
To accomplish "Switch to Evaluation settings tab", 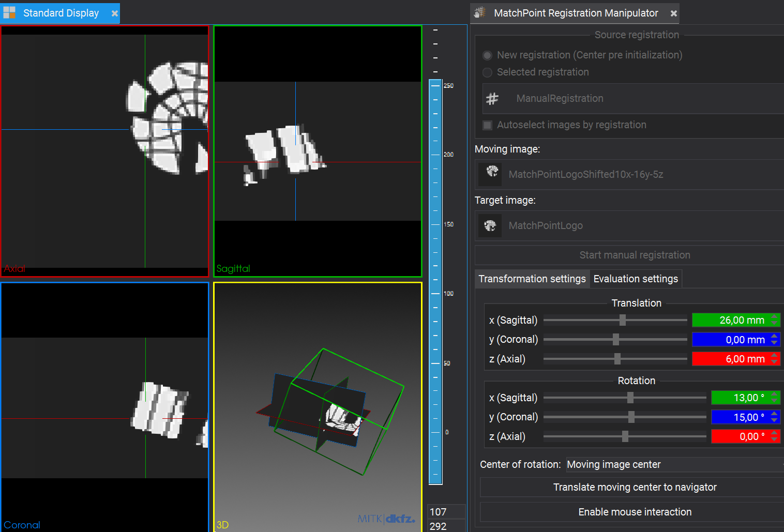I will pos(636,279).
